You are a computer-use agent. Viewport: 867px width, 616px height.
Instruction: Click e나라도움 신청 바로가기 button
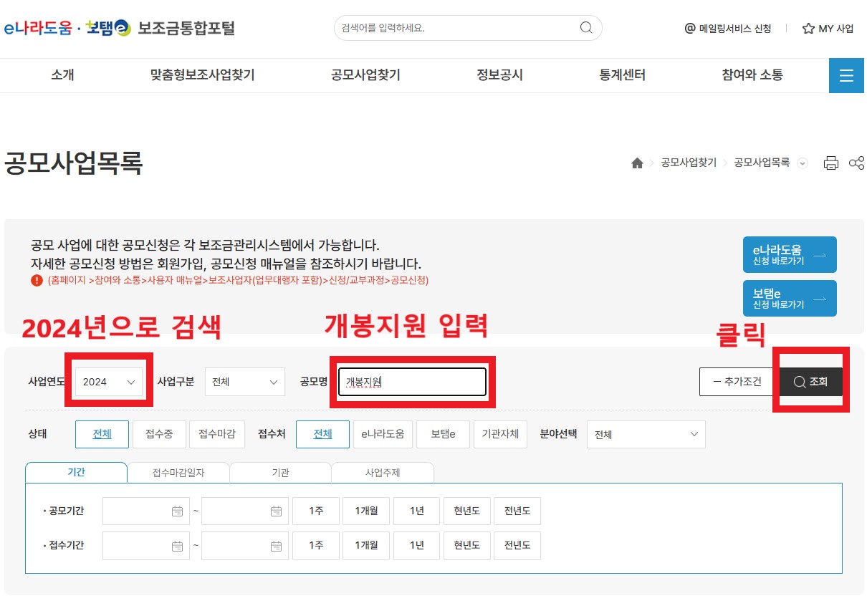click(790, 255)
